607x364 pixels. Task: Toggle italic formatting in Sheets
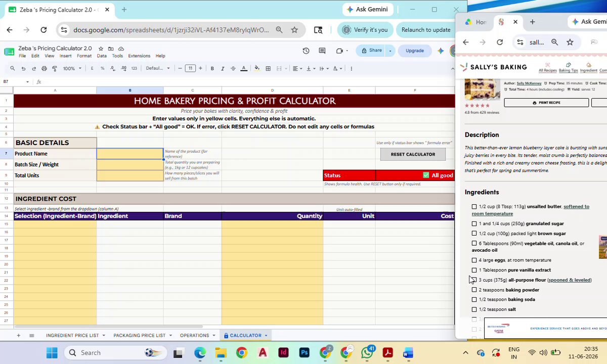[x=223, y=68]
